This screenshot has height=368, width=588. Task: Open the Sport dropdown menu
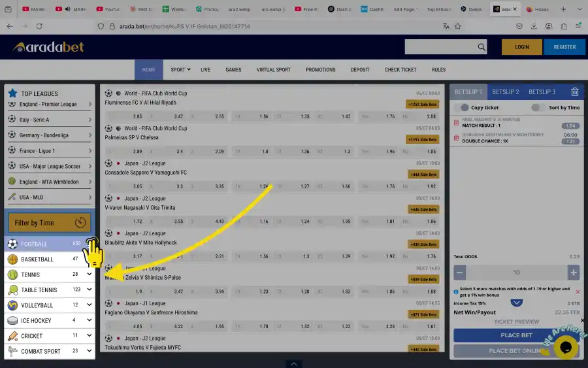[180, 70]
